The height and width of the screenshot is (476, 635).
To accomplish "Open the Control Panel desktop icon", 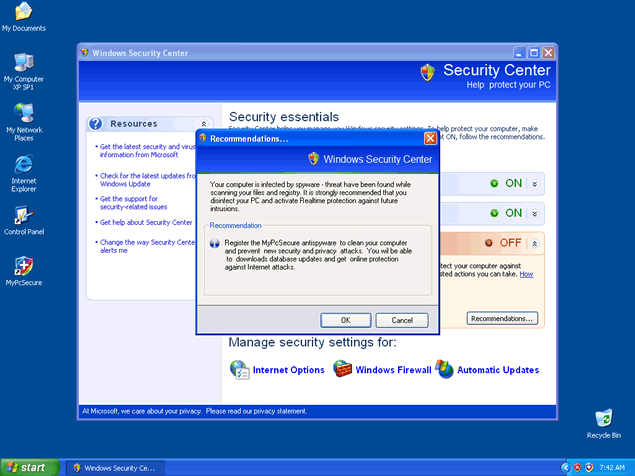I will (23, 215).
